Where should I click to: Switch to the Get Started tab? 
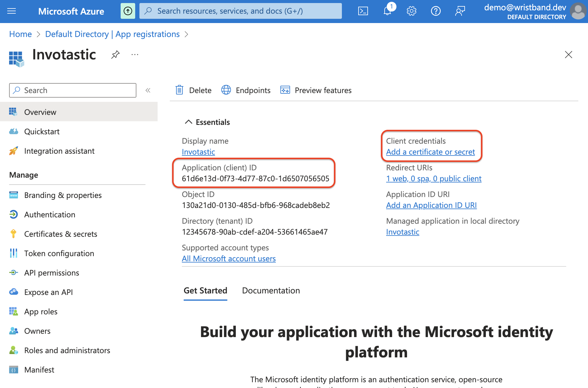tap(205, 290)
